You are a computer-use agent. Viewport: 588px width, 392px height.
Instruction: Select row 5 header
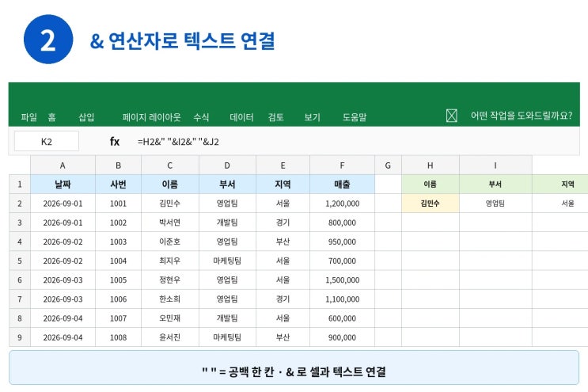(x=20, y=261)
